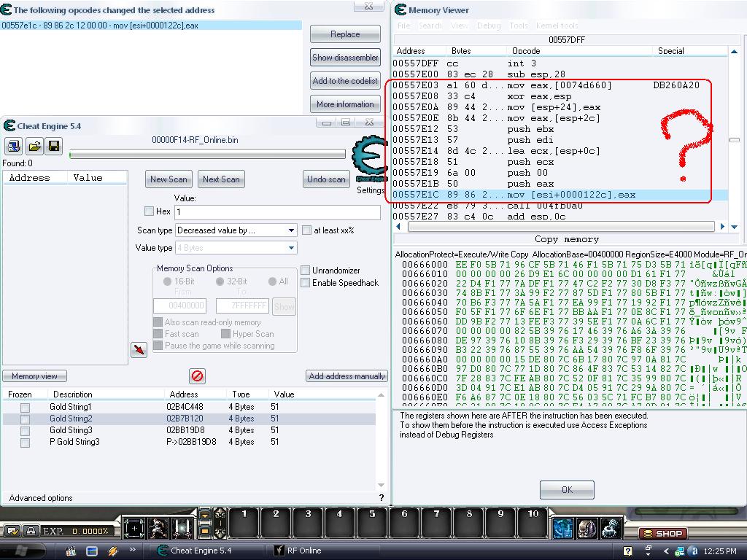
Task: Open Memory view button
Action: [35, 376]
